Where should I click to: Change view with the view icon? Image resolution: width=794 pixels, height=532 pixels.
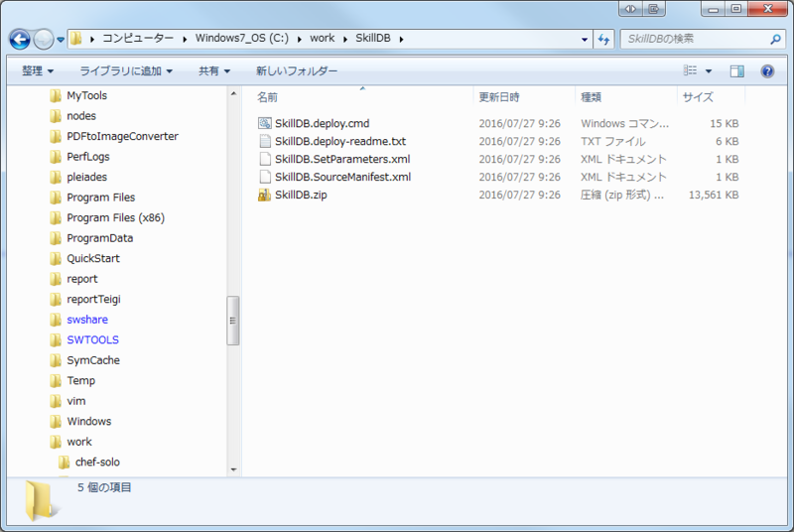pos(690,70)
